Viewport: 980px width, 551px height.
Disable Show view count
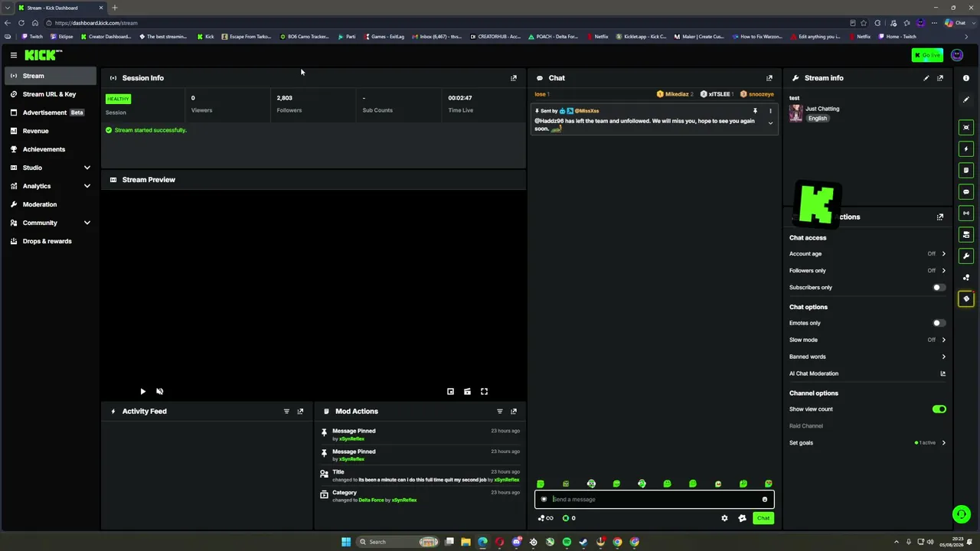(x=939, y=409)
